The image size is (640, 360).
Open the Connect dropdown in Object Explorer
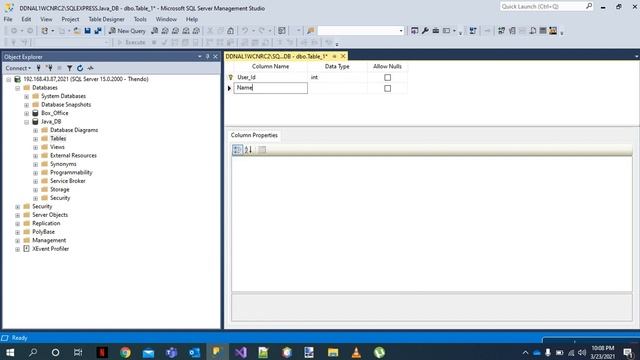18,68
